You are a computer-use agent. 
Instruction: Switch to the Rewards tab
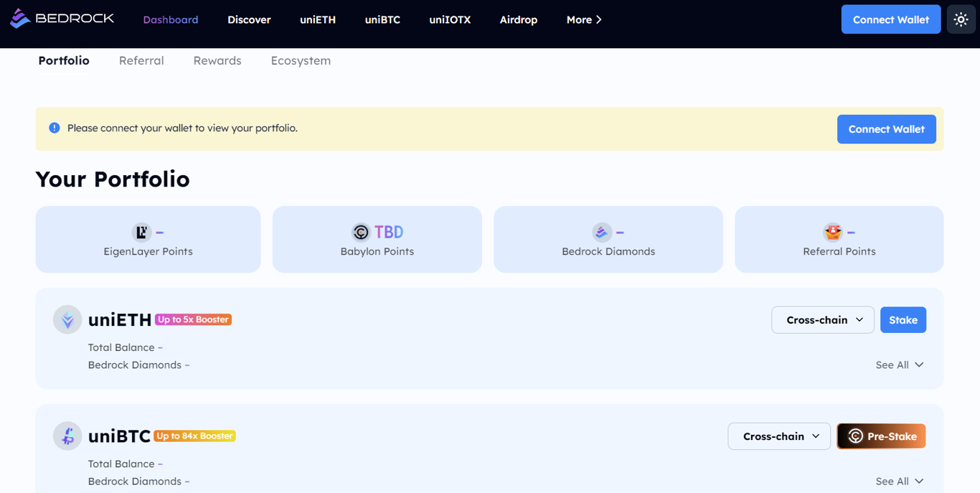[217, 60]
